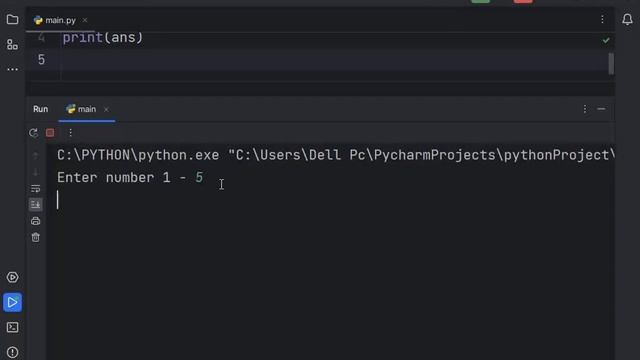The height and width of the screenshot is (360, 640).
Task: Open the Structure tool window icon
Action: [x=12, y=44]
